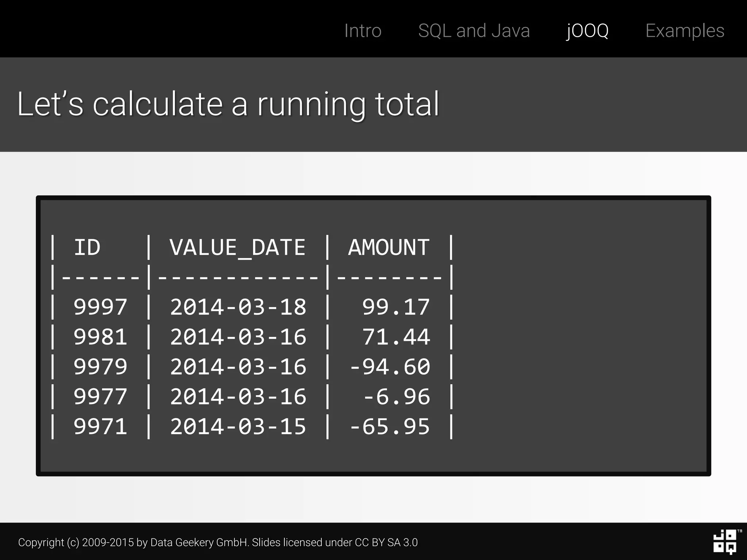This screenshot has height=560, width=747.
Task: Click the AMOUNT column header
Action: tap(389, 247)
